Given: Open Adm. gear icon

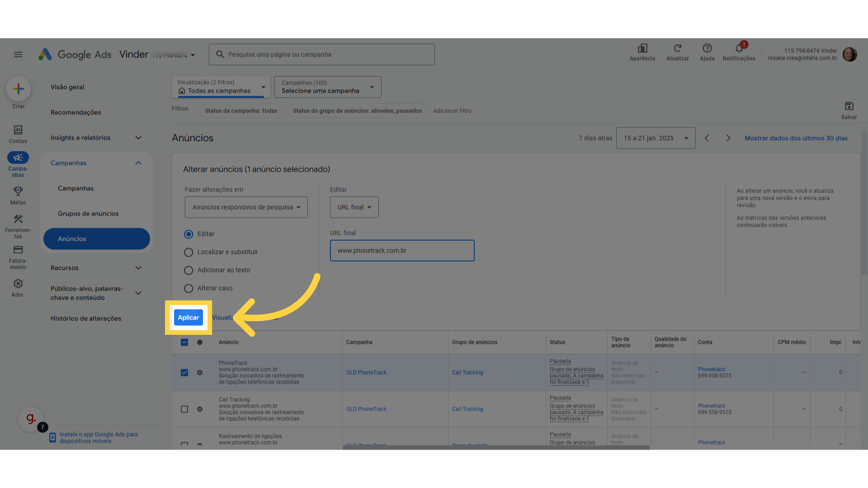Looking at the screenshot, I should [x=18, y=284].
